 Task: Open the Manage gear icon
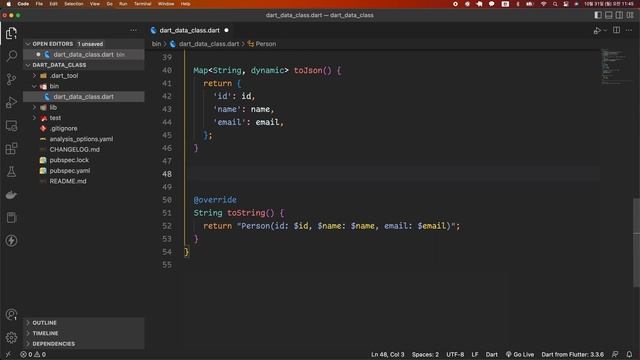click(11, 337)
